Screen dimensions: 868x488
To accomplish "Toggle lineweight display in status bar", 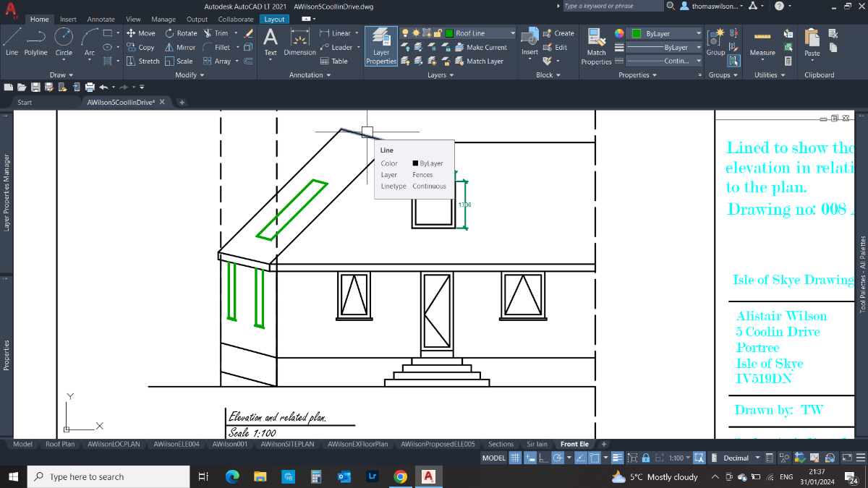I will [617, 458].
